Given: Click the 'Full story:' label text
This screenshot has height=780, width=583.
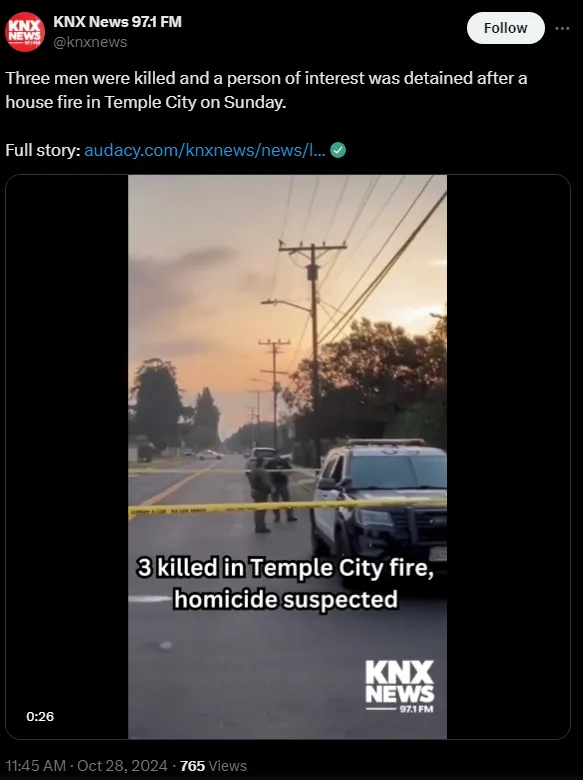Looking at the screenshot, I should pos(43,150).
